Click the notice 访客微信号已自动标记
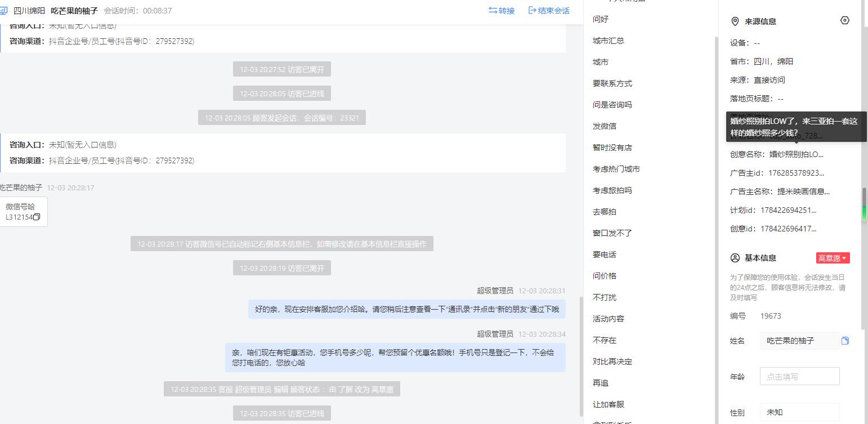This screenshot has width=868, height=424. pyautogui.click(x=282, y=244)
